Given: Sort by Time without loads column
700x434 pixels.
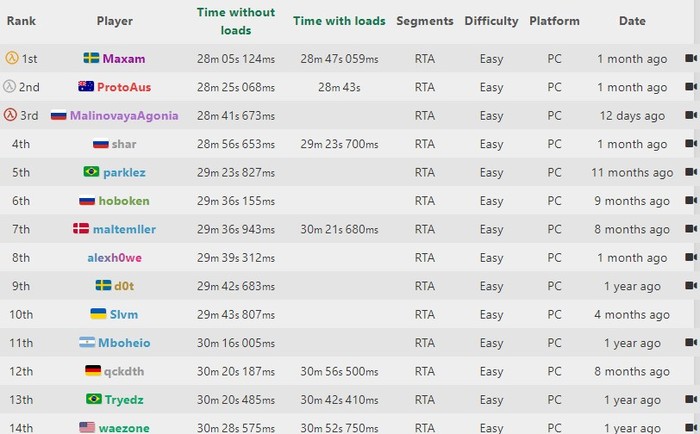Looking at the screenshot, I should [235, 21].
